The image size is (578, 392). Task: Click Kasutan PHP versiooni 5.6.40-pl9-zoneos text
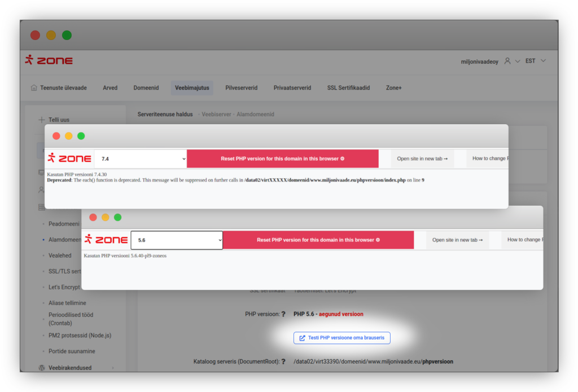point(125,256)
